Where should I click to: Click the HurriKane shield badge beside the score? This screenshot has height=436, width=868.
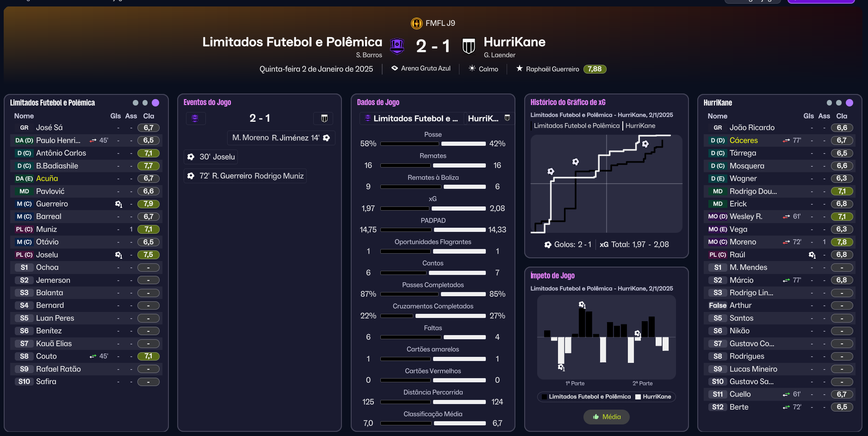coord(469,46)
